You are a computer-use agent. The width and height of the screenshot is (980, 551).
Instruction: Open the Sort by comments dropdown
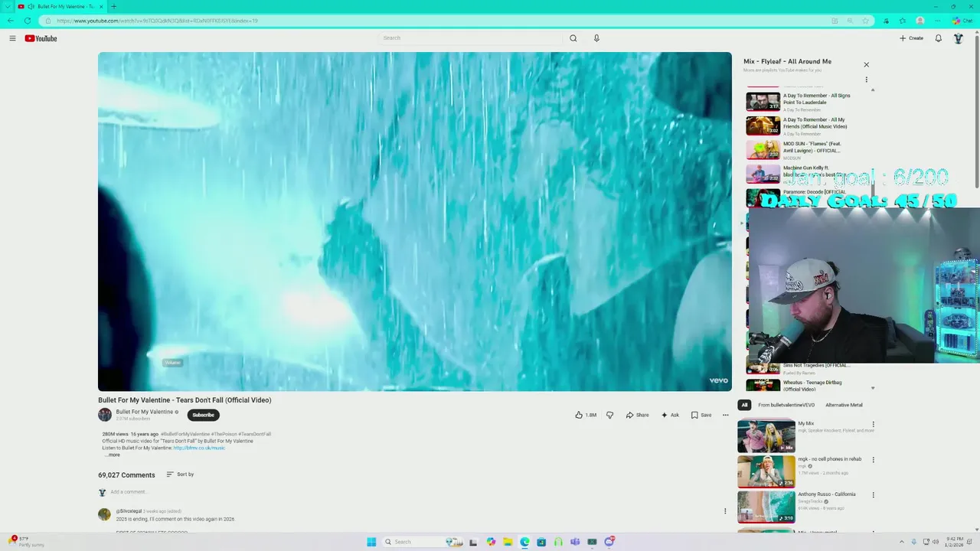(x=181, y=474)
